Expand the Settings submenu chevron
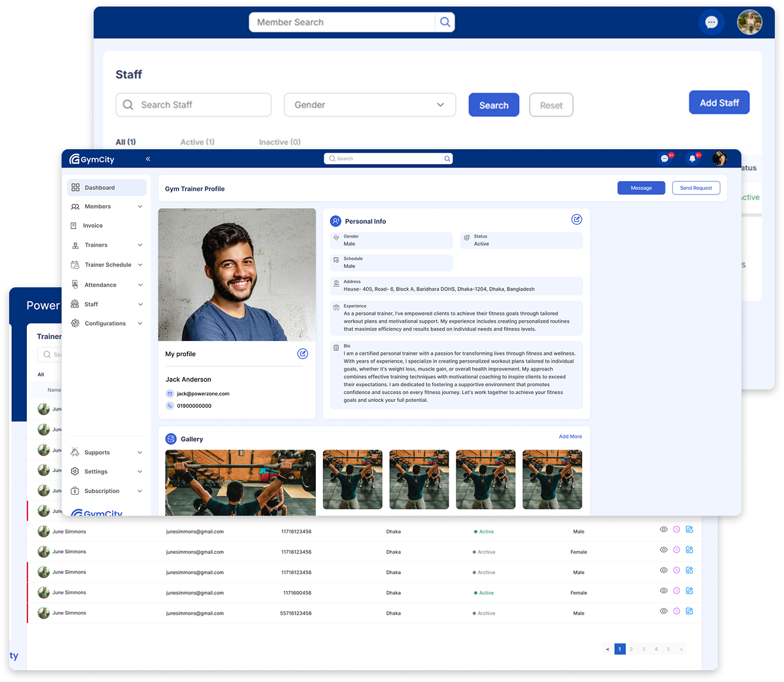Viewport: 784px width, 682px height. click(140, 472)
